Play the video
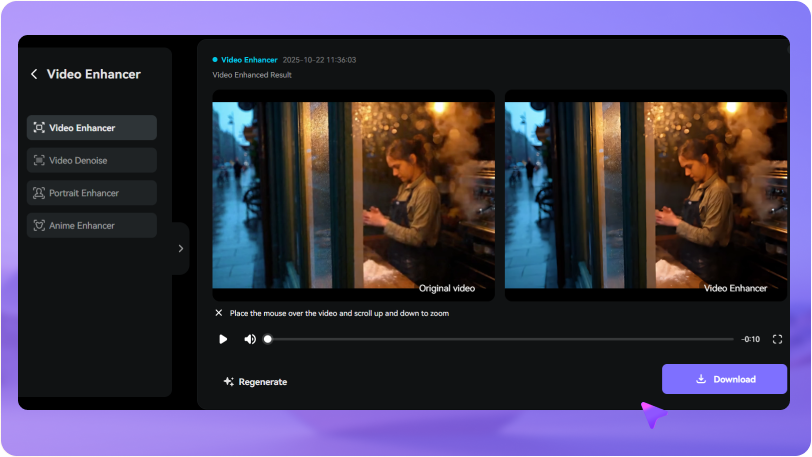 [223, 339]
